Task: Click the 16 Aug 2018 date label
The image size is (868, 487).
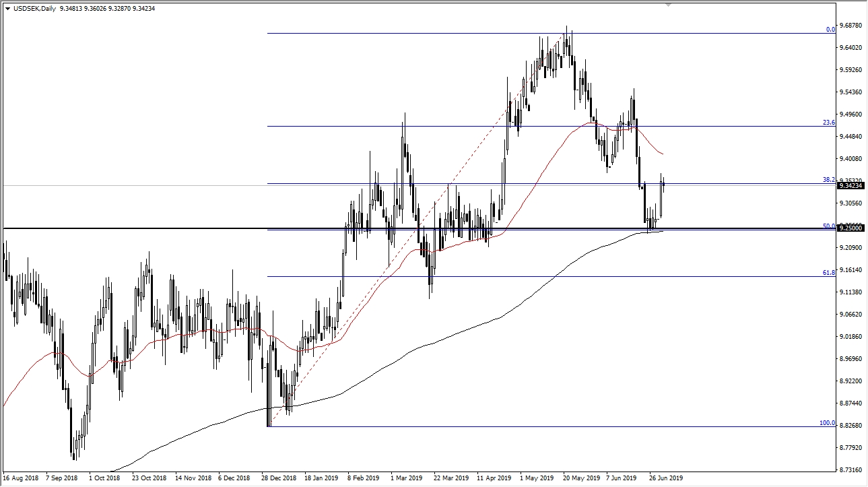Action: (22, 479)
